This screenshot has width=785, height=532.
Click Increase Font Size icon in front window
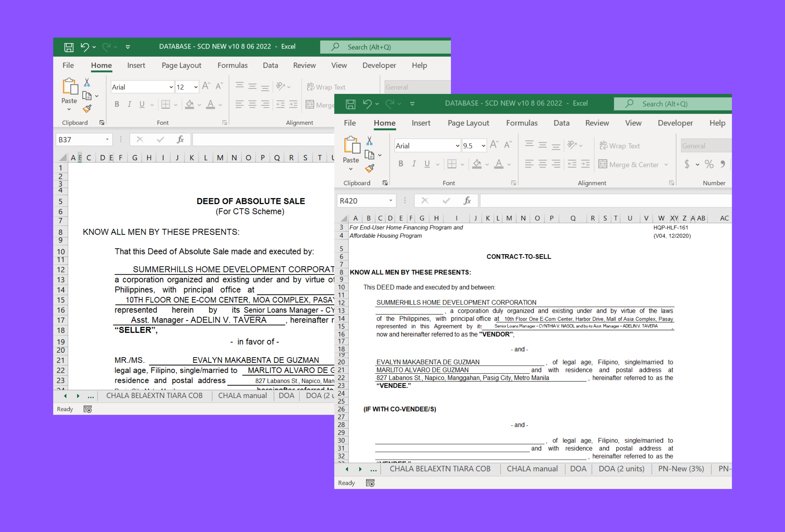point(494,145)
